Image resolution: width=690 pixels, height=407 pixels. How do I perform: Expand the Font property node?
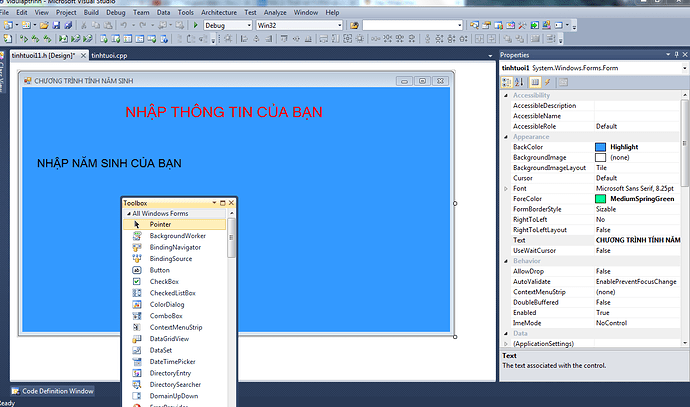click(x=506, y=188)
